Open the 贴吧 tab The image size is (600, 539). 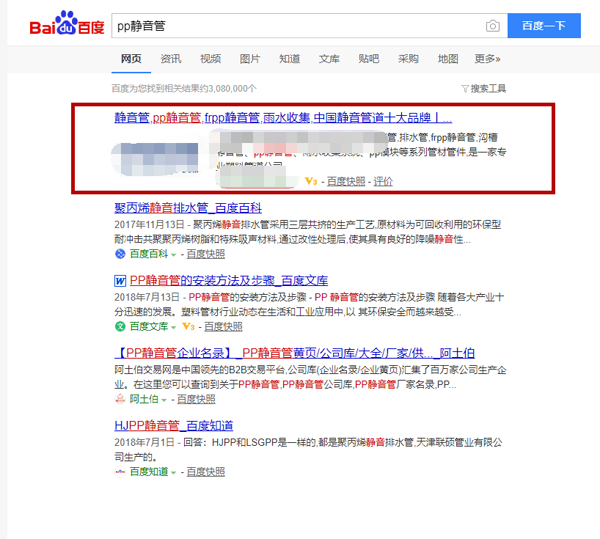pyautogui.click(x=369, y=59)
